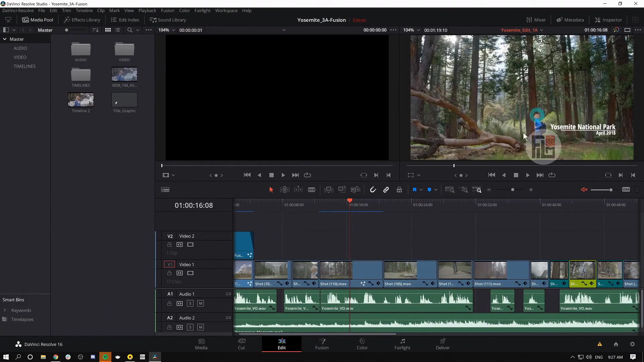Open the Fairlight menu in menu bar

pyautogui.click(x=202, y=10)
